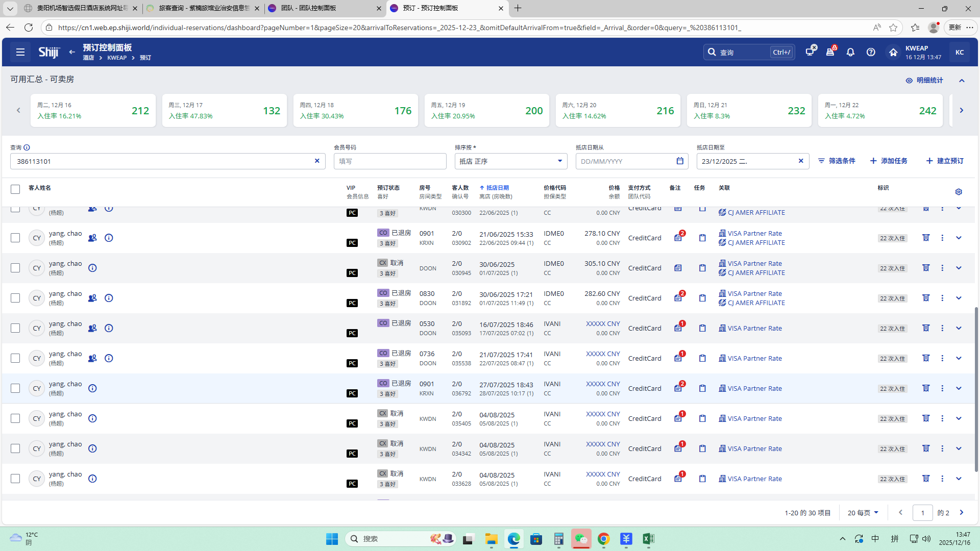The height and width of the screenshot is (551, 980).
Task: Open the help question mark icon
Action: (x=871, y=52)
